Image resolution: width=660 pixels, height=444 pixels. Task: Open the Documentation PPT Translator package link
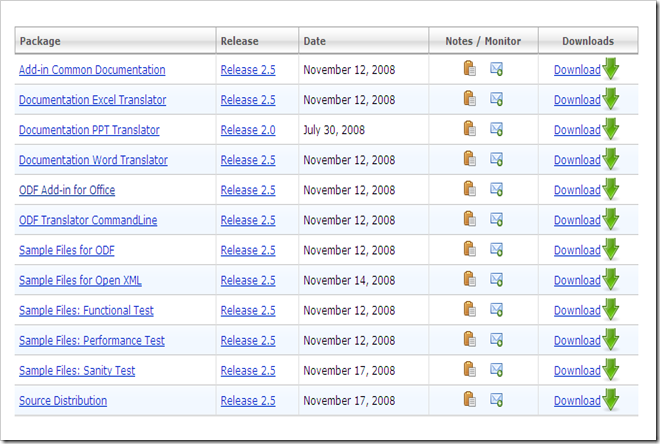point(89,130)
